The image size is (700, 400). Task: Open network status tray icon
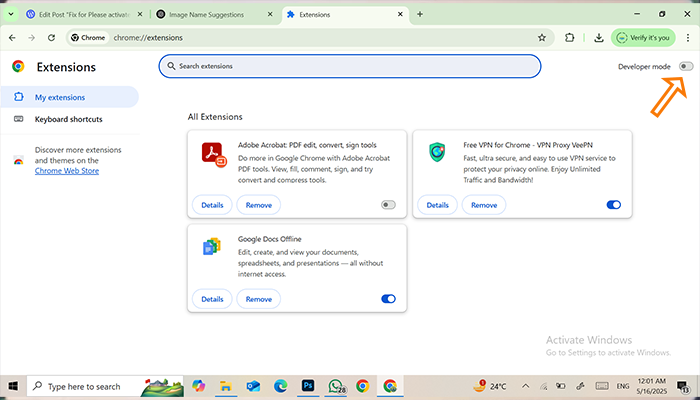(x=543, y=386)
